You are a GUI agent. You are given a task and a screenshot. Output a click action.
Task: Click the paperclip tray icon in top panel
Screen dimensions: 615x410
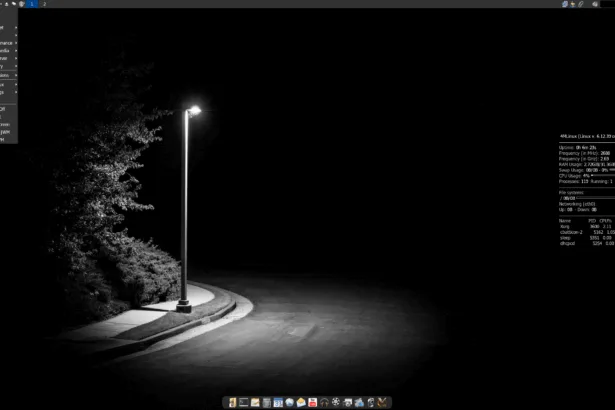pyautogui.click(x=580, y=4)
